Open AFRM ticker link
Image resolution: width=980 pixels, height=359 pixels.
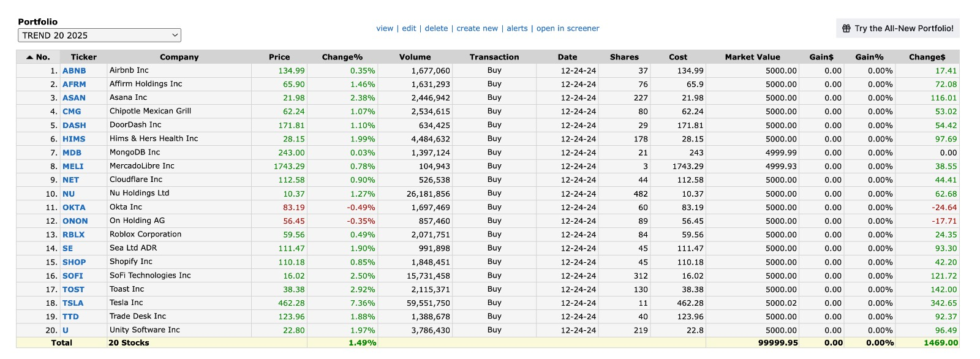point(74,84)
